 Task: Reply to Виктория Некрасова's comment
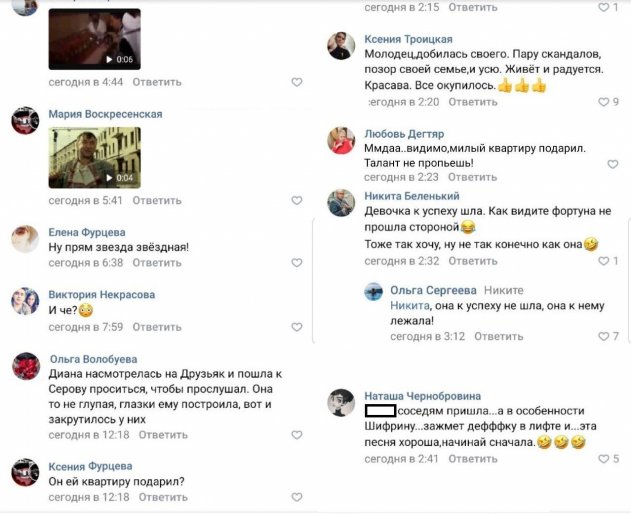tap(157, 327)
